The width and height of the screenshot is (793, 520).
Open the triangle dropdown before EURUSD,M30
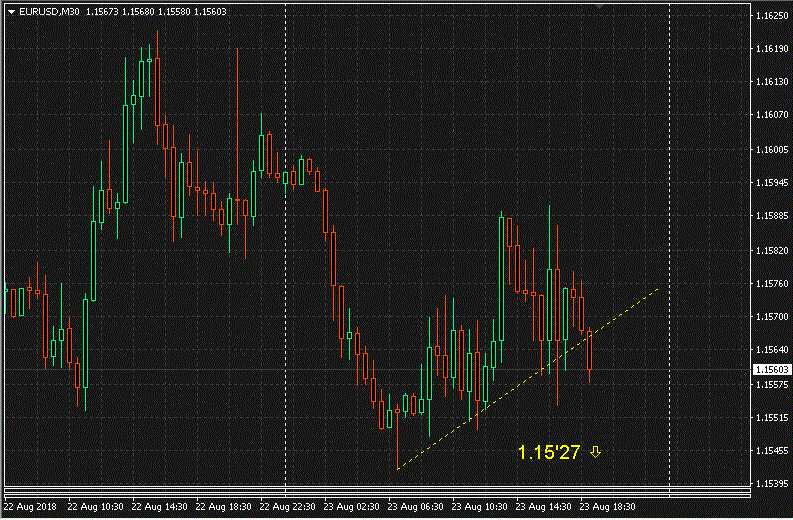(x=10, y=12)
